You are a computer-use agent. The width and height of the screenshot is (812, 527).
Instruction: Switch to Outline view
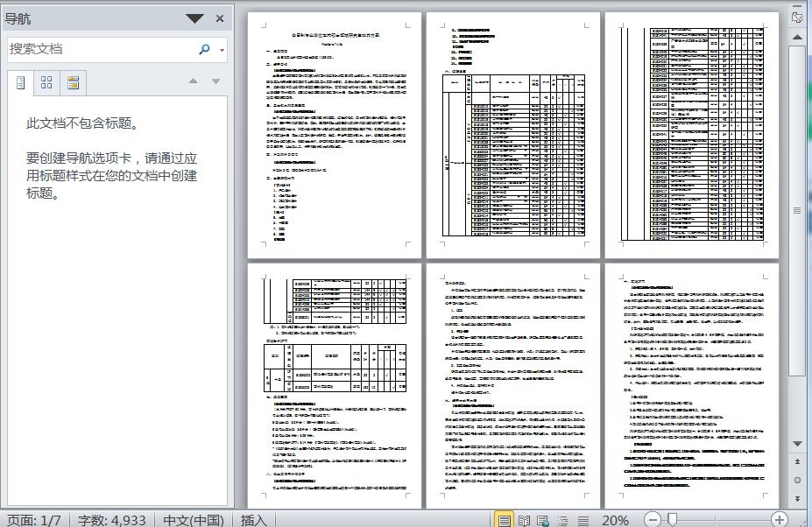[x=563, y=520]
